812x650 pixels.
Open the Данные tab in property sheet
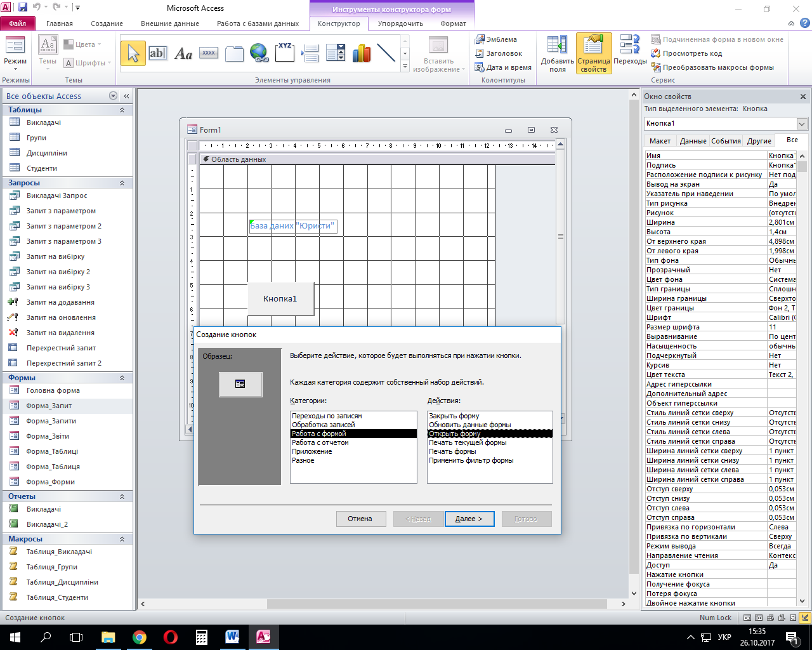click(x=693, y=141)
